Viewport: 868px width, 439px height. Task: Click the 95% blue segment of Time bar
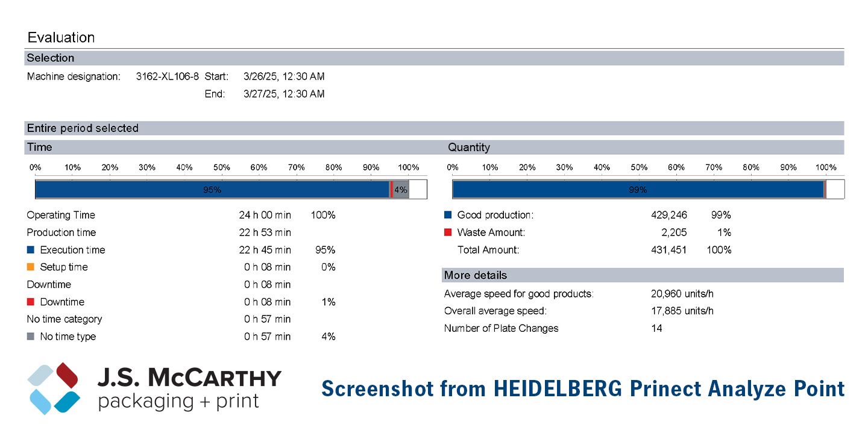tap(212, 190)
